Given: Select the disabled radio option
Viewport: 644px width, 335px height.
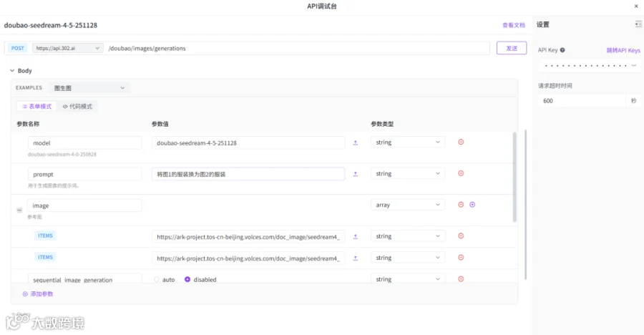Looking at the screenshot, I should pyautogui.click(x=187, y=279).
